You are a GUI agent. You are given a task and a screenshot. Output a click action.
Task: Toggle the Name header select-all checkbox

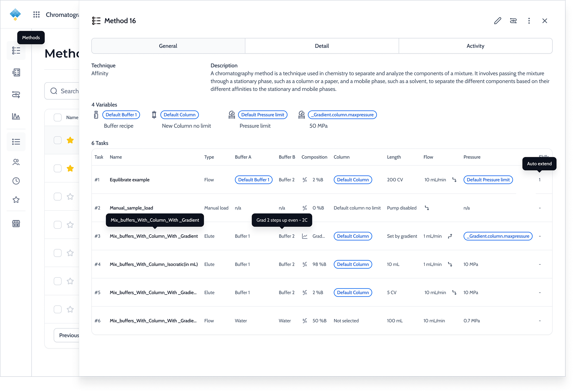[58, 117]
